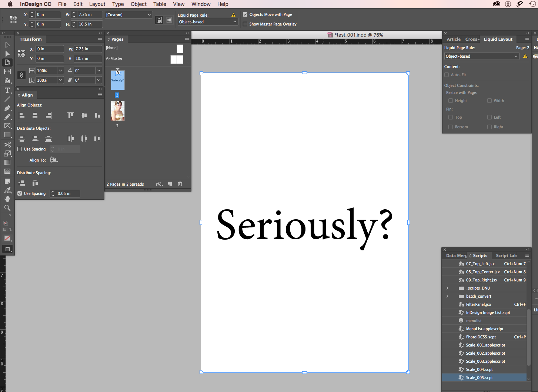Click landscape orientation icon in control bar

(169, 20)
